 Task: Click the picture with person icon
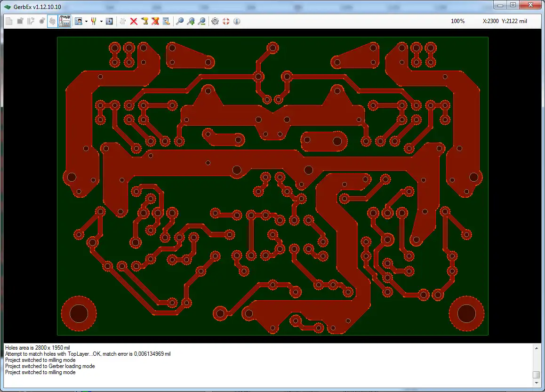pos(79,21)
